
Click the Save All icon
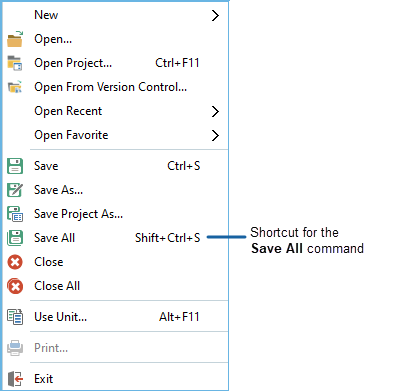[15, 238]
